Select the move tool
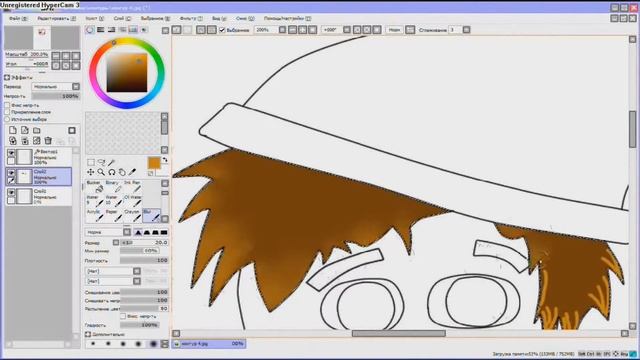640x360 pixels. coord(91,172)
